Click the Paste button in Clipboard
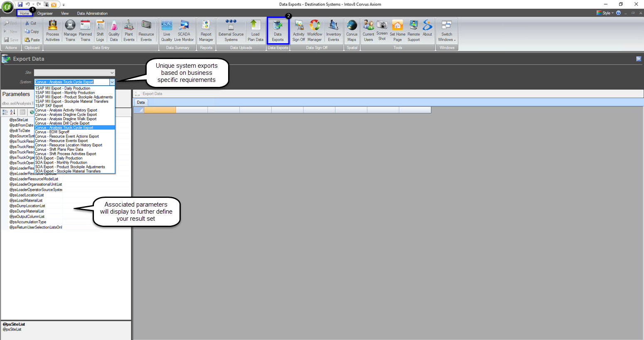Screen dimensions: 644x340 (32, 40)
